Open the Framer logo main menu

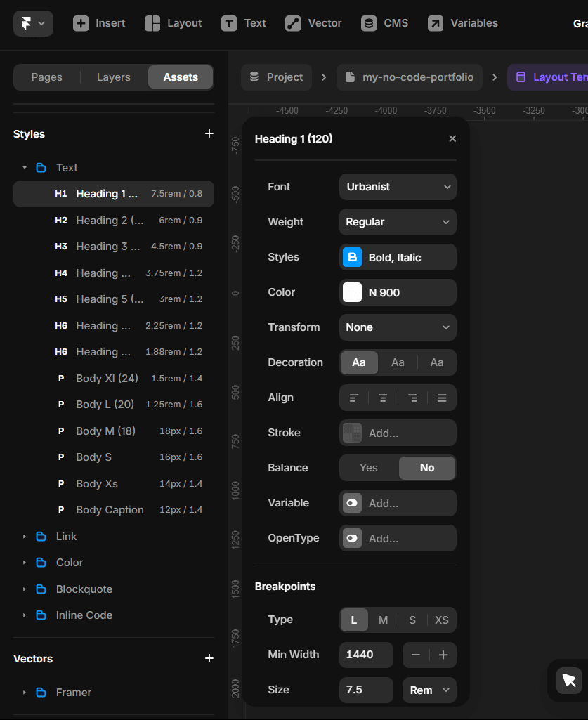(33, 23)
